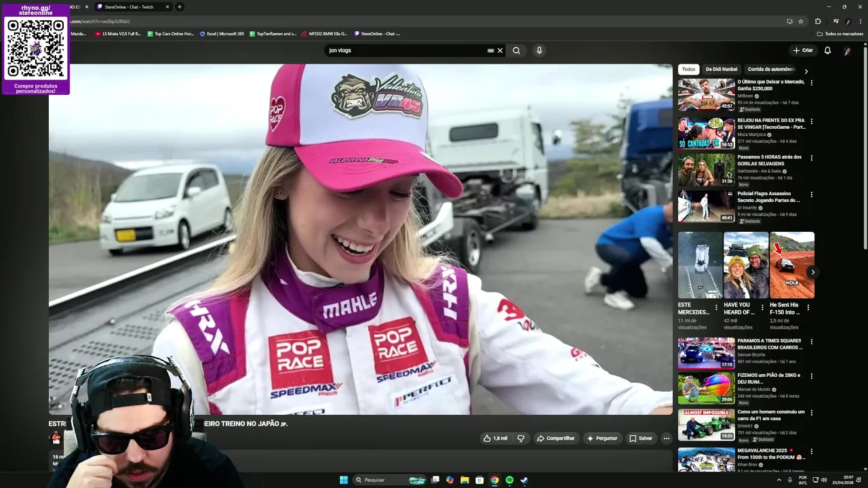Open PARAMOS A TIMES SQUARE title link

(769, 344)
